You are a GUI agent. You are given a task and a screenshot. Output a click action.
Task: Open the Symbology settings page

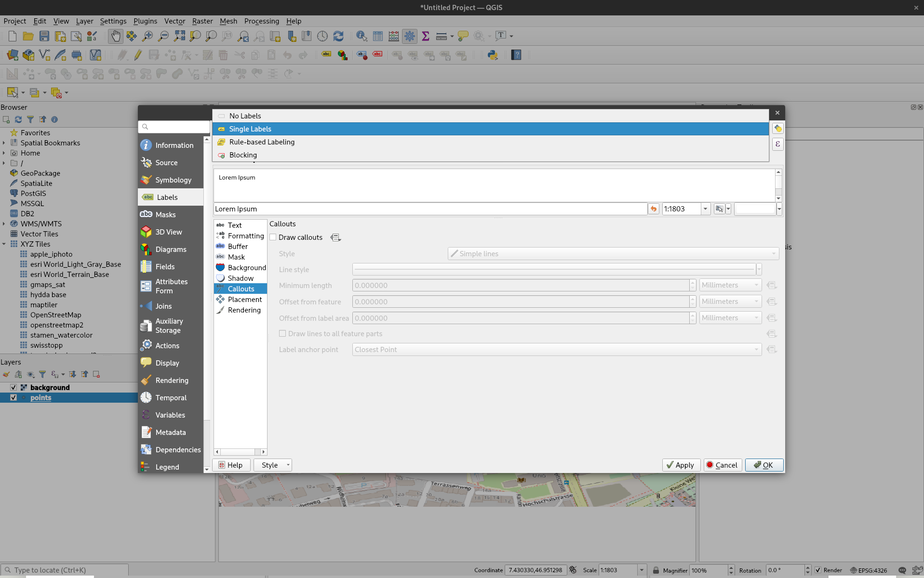click(173, 180)
